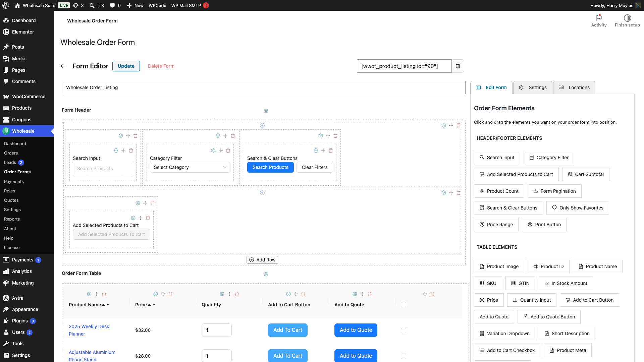
Task: Open Product Name column settings gear
Action: coord(89,294)
